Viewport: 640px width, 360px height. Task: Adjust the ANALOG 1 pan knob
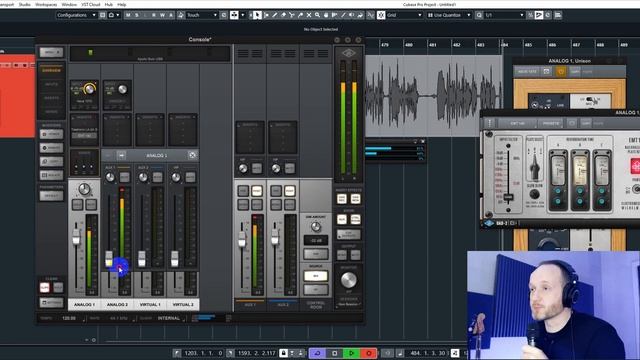click(84, 189)
